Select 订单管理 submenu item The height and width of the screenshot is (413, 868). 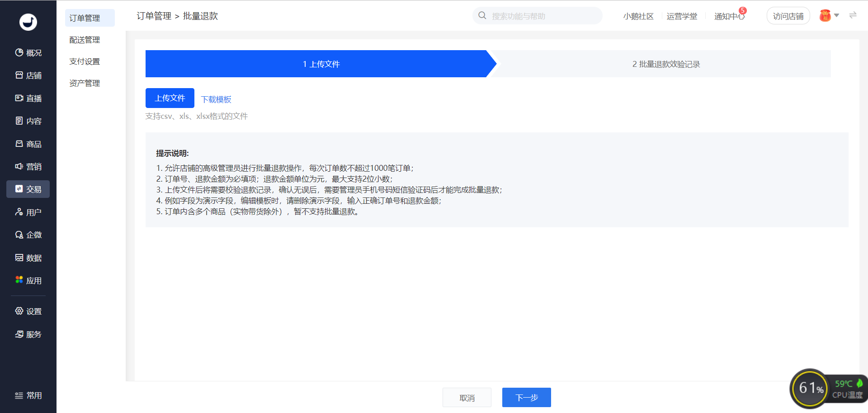pos(90,18)
